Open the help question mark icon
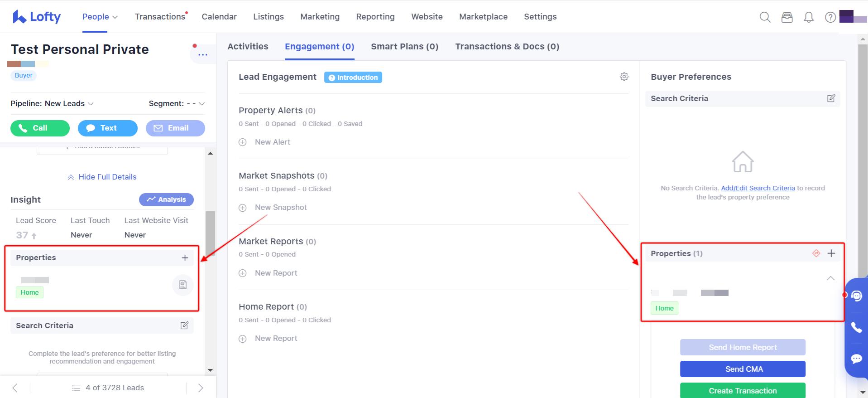Image resolution: width=868 pixels, height=398 pixels. coord(830,17)
